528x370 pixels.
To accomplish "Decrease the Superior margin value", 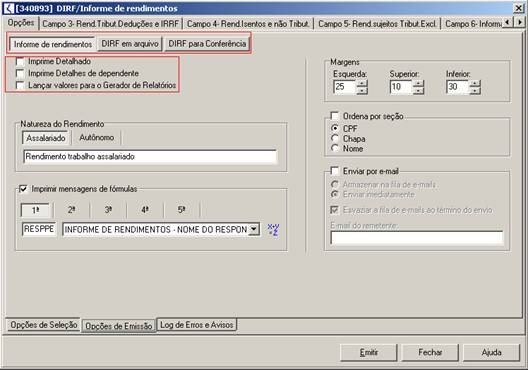I will click(x=419, y=90).
